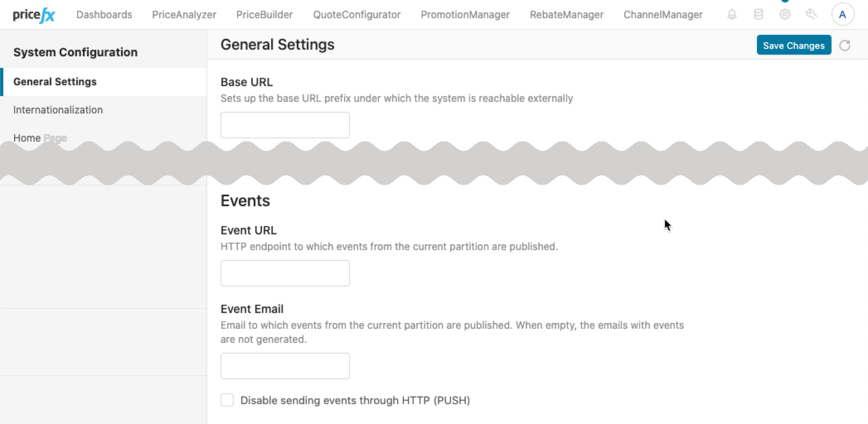Open the notifications bell icon

pos(732,14)
